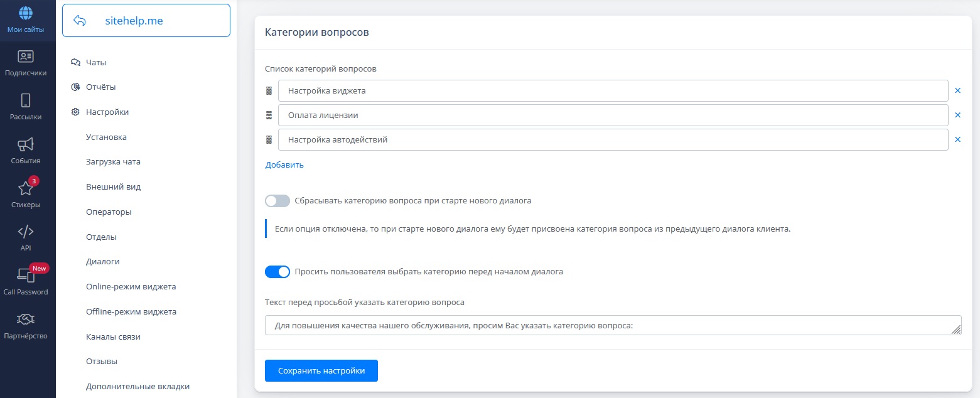
Task: Remove the Настройка виджета category
Action: (957, 90)
